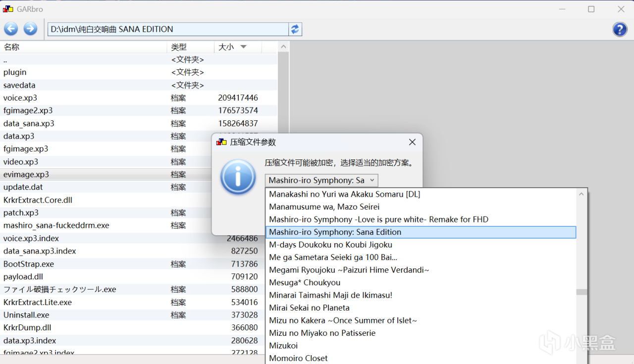This screenshot has height=364, width=634.
Task: Expand the Mashiro-iro Symphony encryption combo box
Action: tap(321, 180)
